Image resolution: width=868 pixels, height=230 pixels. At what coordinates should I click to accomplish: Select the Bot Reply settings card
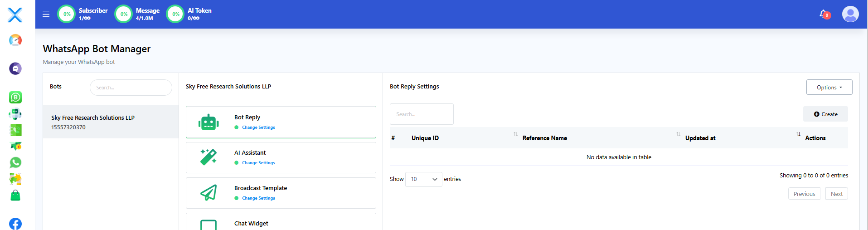(281, 122)
